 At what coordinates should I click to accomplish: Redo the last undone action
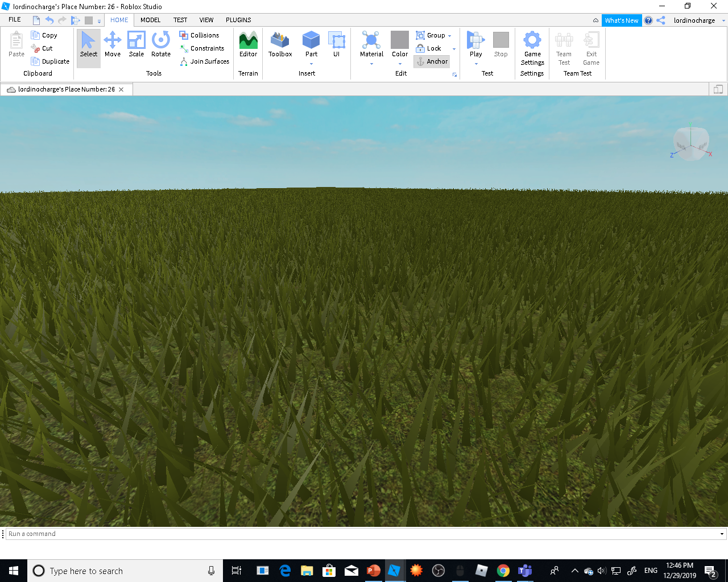62,20
